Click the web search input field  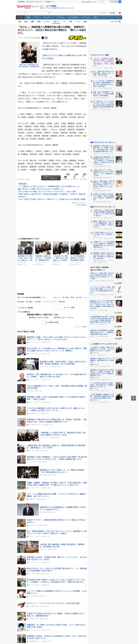(x=103, y=2)
